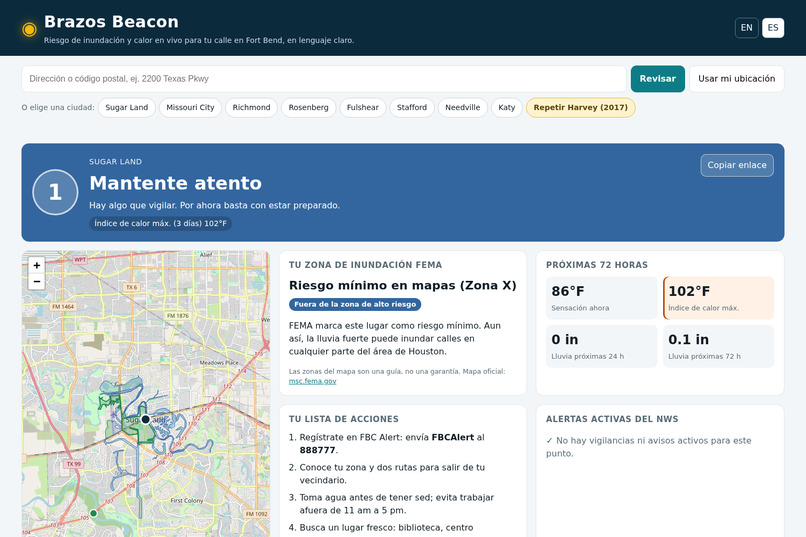Select the Katy city chip

(x=506, y=107)
